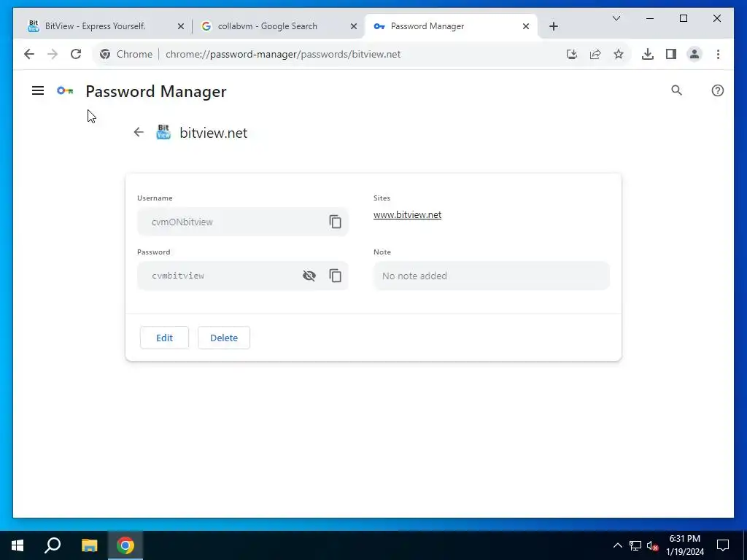Click the muted volume tray icon
This screenshot has height=560, width=747.
[652, 545]
